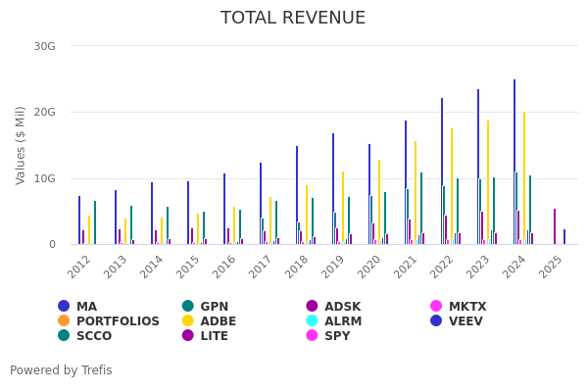Click the 2018 x-axis year label
Viewport: 588px width, 392px height.
tap(297, 266)
